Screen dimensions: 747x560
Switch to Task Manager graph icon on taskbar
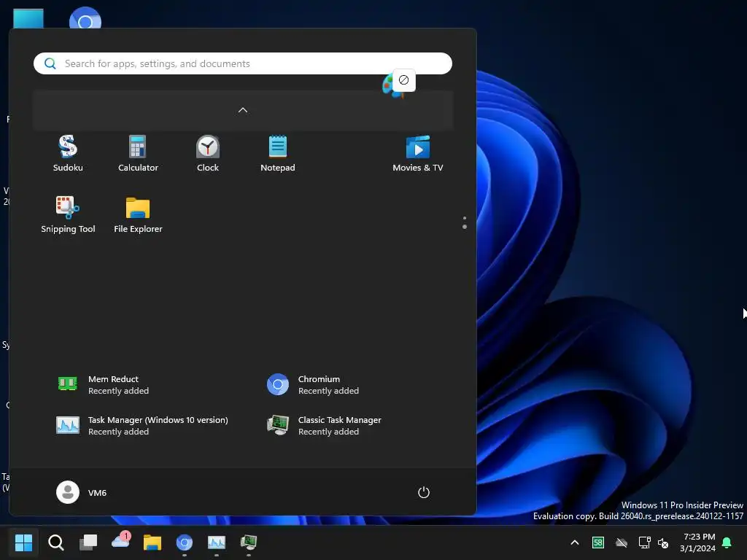(217, 542)
